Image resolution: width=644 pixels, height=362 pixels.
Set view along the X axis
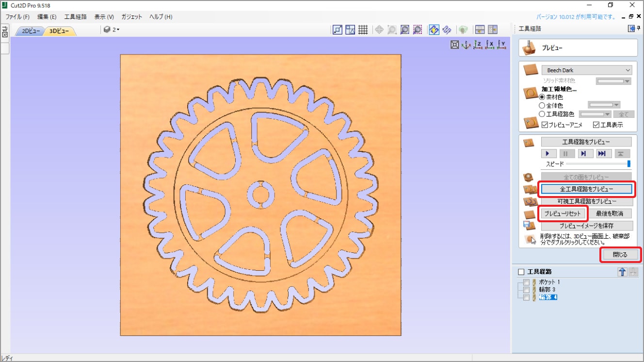(x=490, y=45)
